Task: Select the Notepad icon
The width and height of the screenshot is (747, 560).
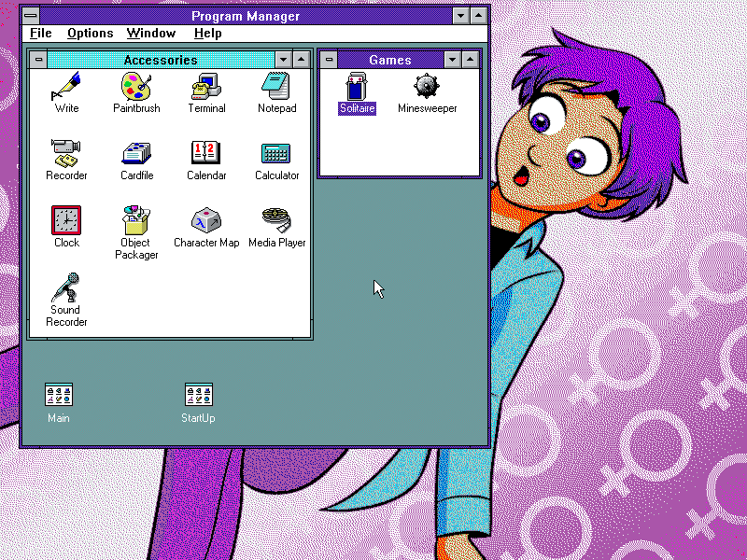Action: pyautogui.click(x=276, y=86)
